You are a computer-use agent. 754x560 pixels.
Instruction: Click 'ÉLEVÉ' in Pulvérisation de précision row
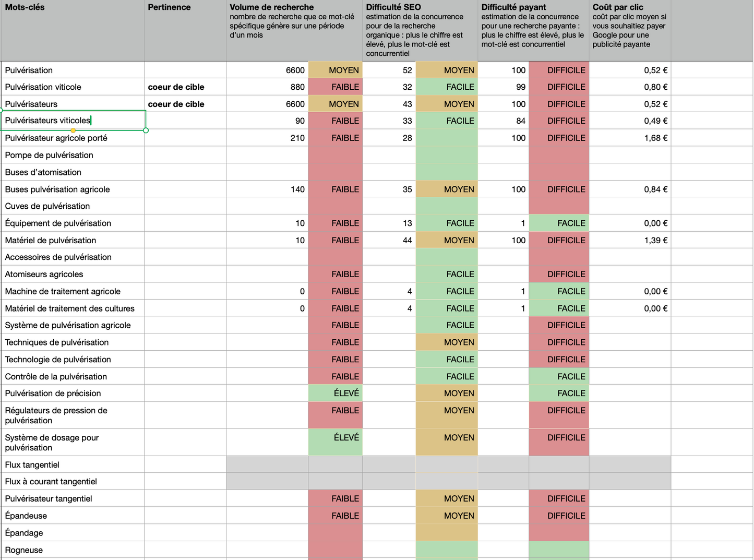(335, 393)
